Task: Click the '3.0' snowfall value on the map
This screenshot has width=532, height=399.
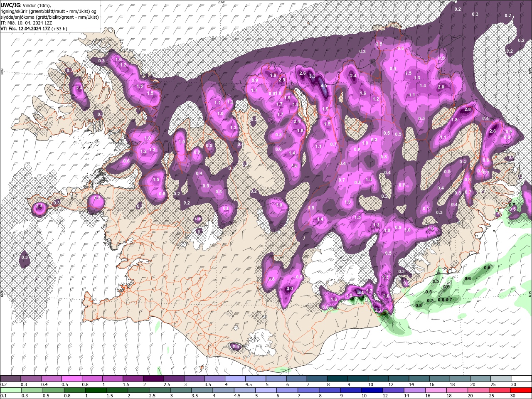Action: click(290, 288)
